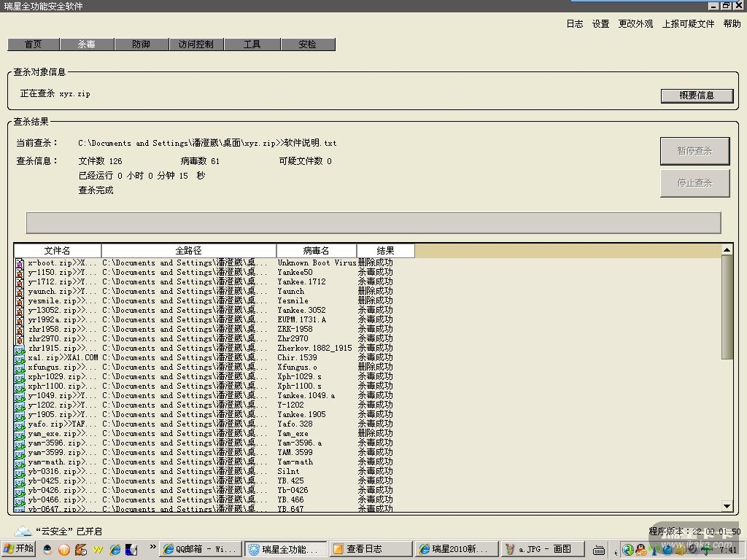Image resolution: width=747 pixels, height=560 pixels.
Task: Open the 安检 tab
Action: click(x=308, y=44)
